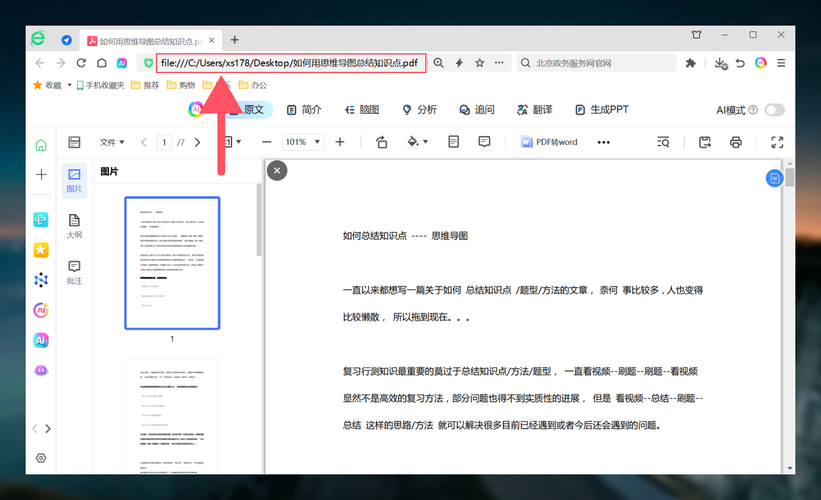Click the address bar file URL
This screenshot has height=500, width=821.
click(x=290, y=63)
